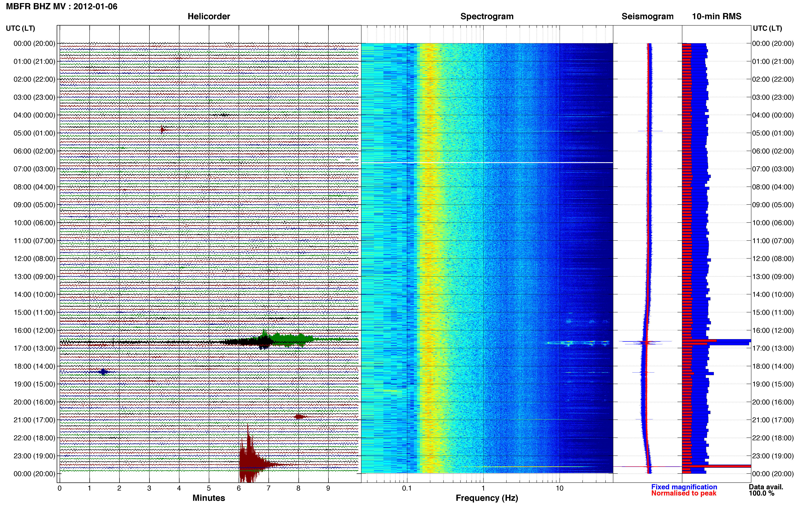Click the title 'MBFR BHZ MV : 2012-01-06'

(x=62, y=6)
